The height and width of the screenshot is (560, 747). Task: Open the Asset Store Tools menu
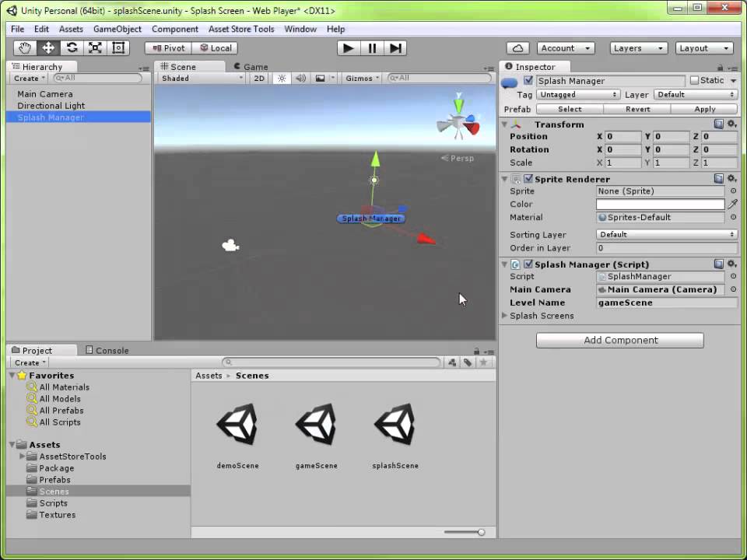241,29
